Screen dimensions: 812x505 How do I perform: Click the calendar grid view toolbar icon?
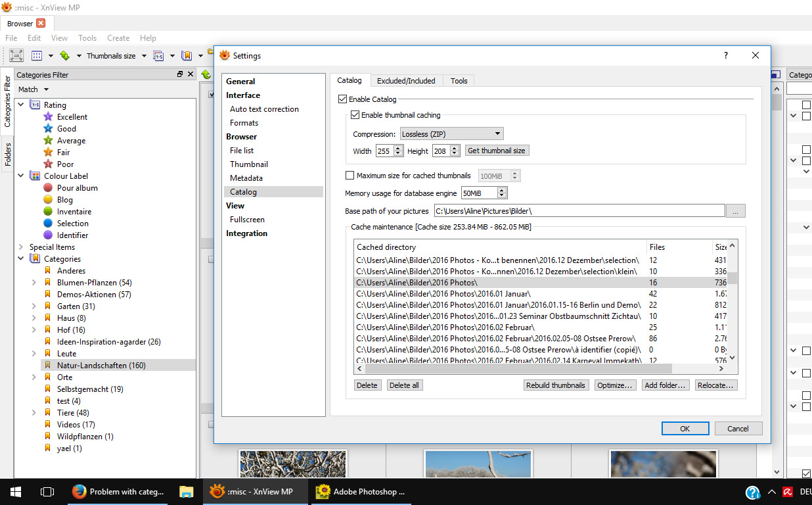[x=37, y=56]
